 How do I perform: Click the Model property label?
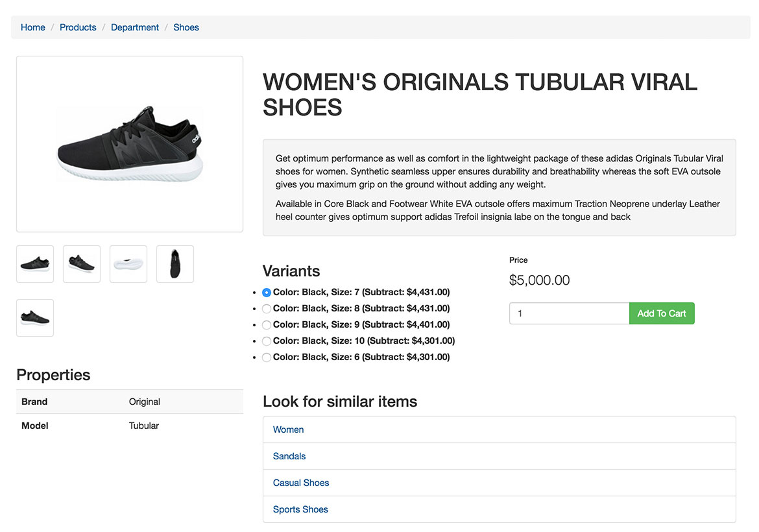coord(35,426)
